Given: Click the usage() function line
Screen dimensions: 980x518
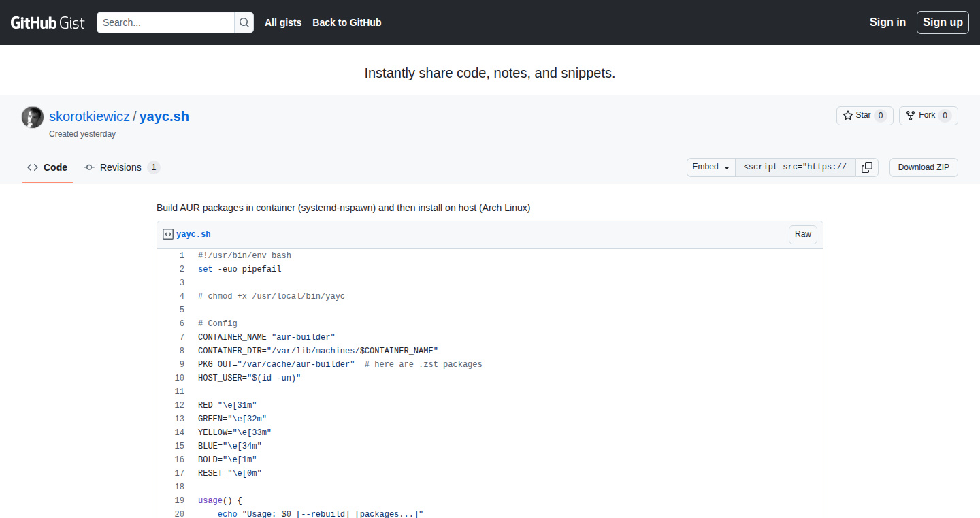Looking at the screenshot, I should [220, 500].
